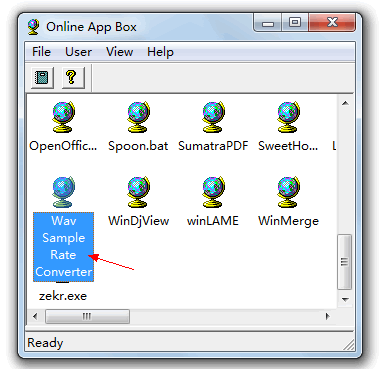Viewport: 384px width, 369px height.
Task: Click the horizontal scrollbar thumb
Action: click(x=87, y=316)
